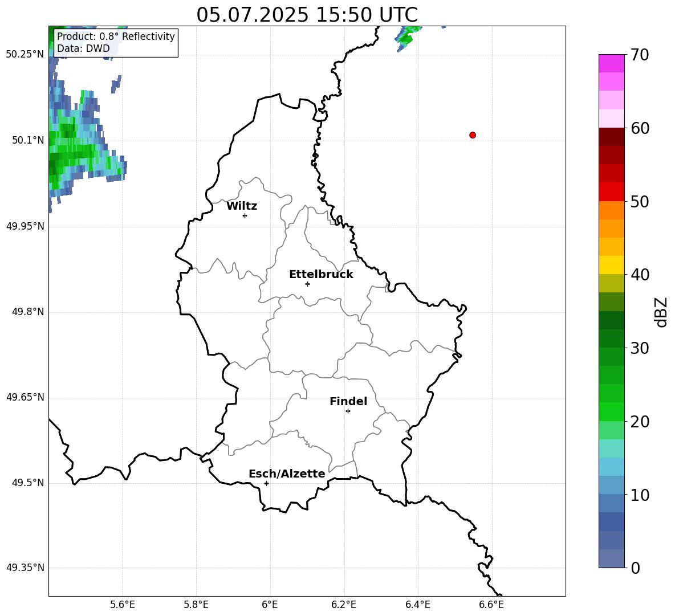Click the 49.8°N latitude label
The image size is (675, 616).
[x=28, y=312]
